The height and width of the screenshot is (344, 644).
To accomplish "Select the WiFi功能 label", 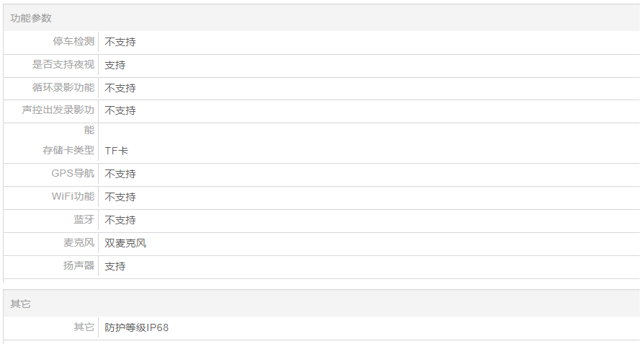I will click(73, 197).
